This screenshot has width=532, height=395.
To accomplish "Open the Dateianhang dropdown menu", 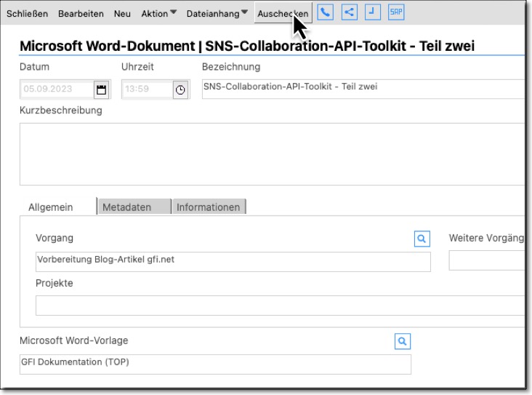I will coord(217,14).
